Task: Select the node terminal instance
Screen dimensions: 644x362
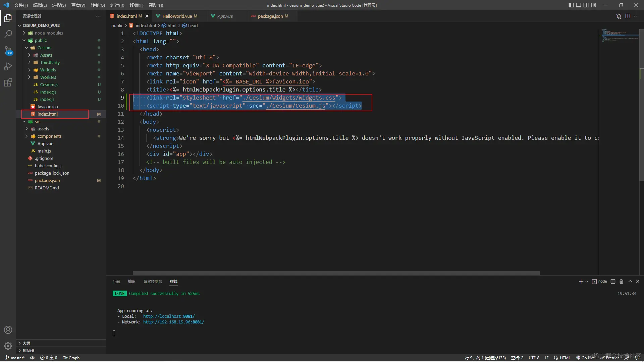Action: coord(599,282)
